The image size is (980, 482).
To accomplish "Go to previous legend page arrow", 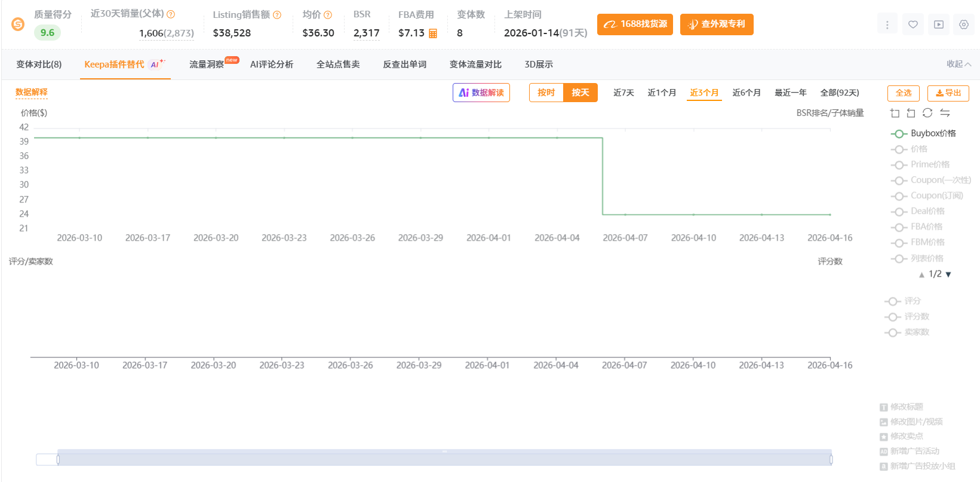I will pyautogui.click(x=921, y=275).
